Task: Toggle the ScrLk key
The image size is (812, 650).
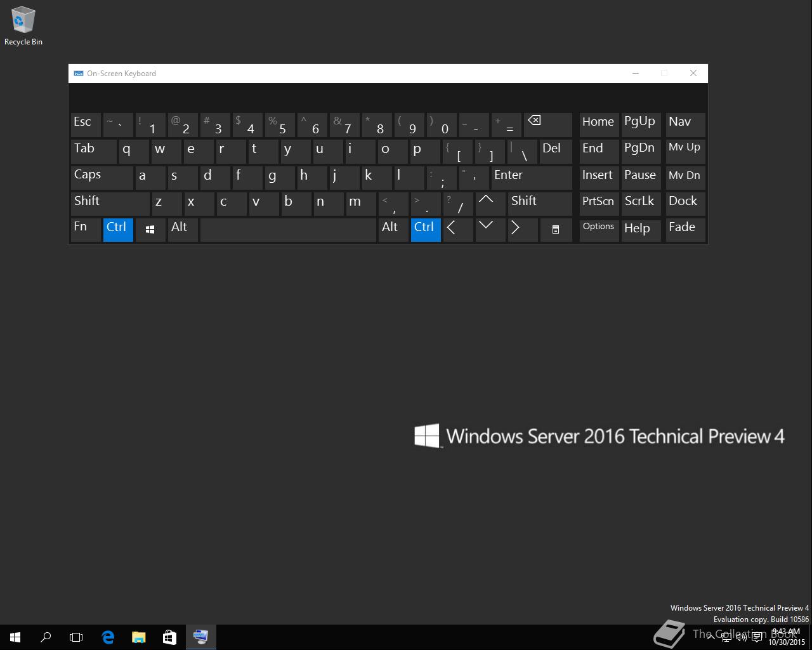Action: click(641, 204)
